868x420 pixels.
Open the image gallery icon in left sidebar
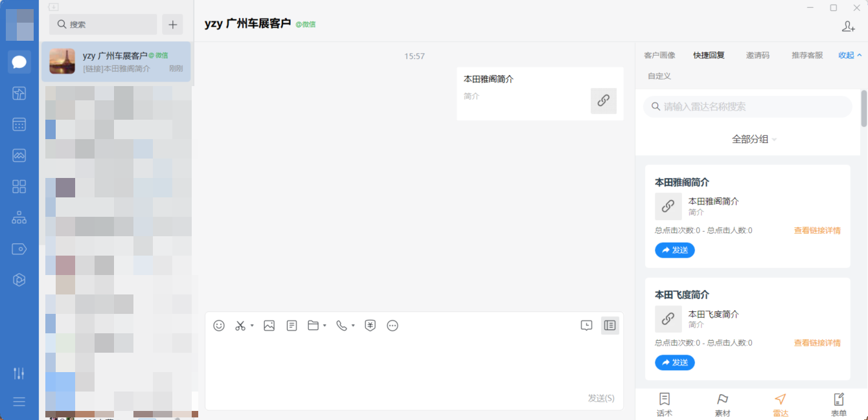pos(19,155)
